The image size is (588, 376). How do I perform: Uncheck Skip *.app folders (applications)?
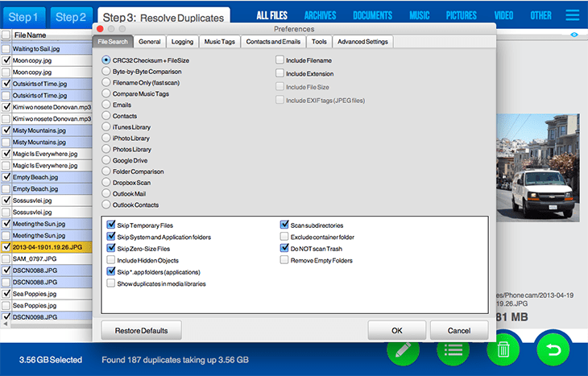point(111,271)
